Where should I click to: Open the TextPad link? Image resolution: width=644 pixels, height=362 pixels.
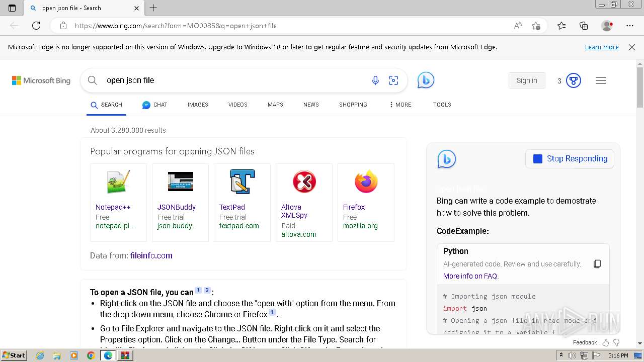click(232, 207)
